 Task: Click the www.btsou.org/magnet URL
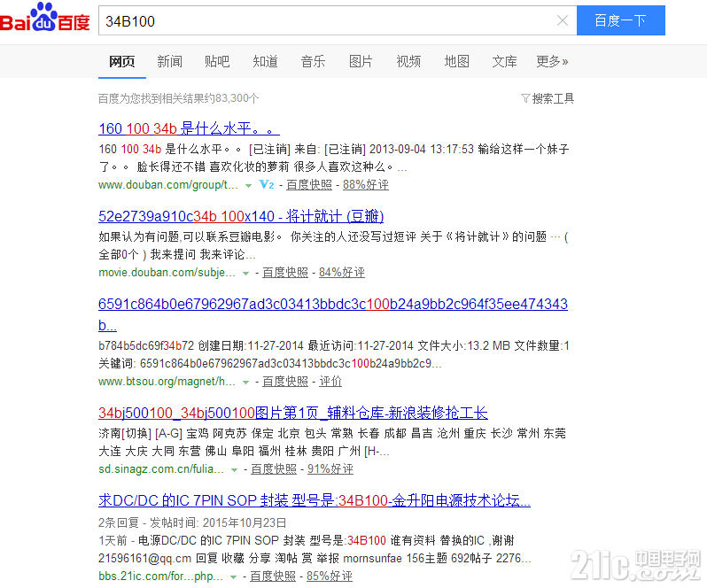[x=167, y=382]
